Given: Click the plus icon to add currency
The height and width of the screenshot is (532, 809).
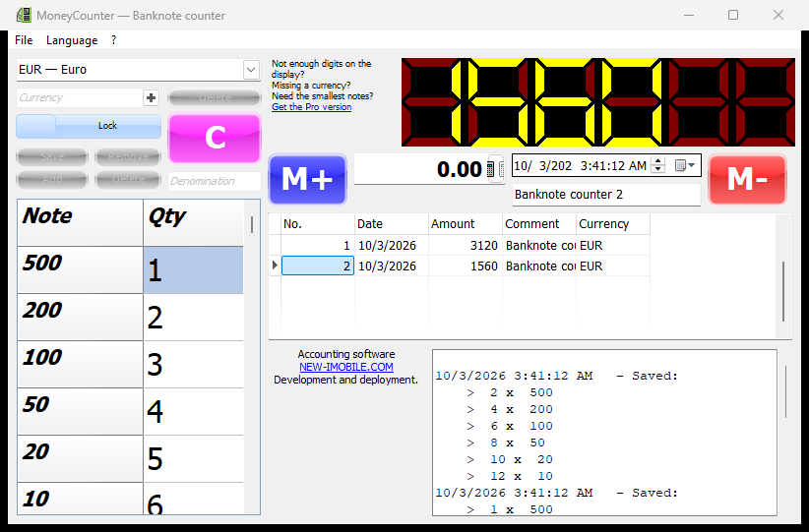Looking at the screenshot, I should click(151, 97).
